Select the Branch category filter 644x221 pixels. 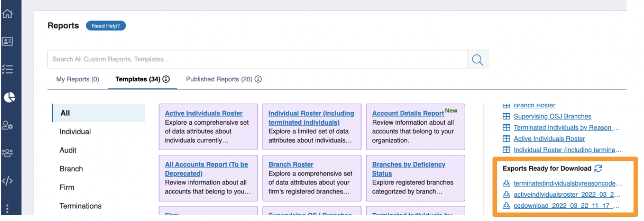click(71, 169)
